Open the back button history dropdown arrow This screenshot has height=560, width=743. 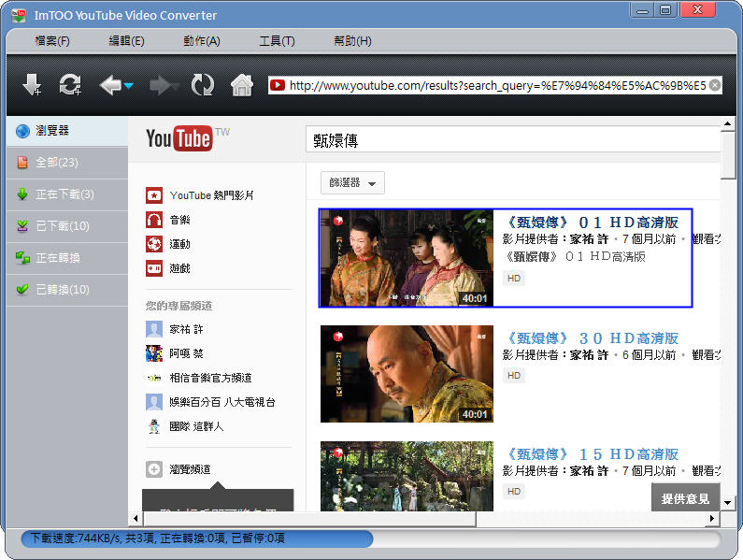129,86
